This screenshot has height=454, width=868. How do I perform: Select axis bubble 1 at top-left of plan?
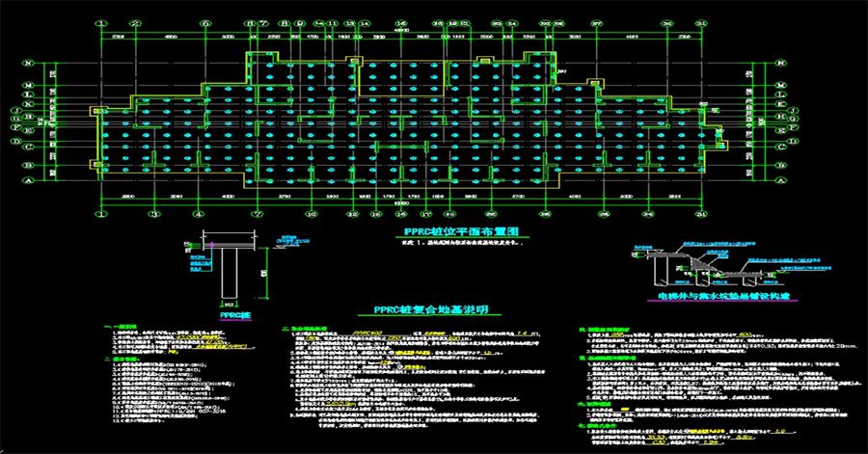point(103,21)
